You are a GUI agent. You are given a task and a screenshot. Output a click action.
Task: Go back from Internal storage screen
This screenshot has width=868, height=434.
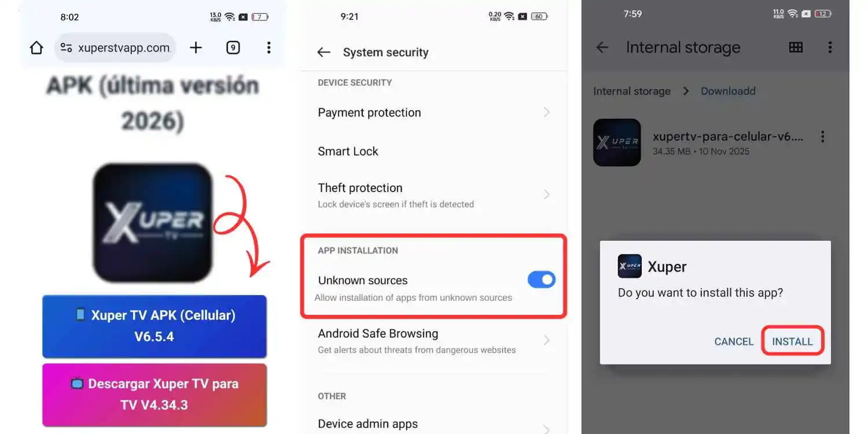[602, 47]
